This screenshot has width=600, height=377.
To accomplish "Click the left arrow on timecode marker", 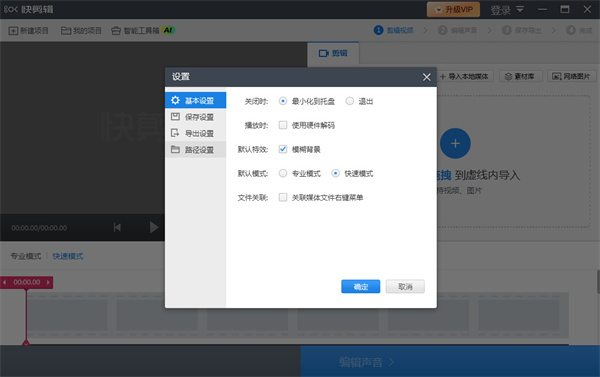I will [5, 282].
